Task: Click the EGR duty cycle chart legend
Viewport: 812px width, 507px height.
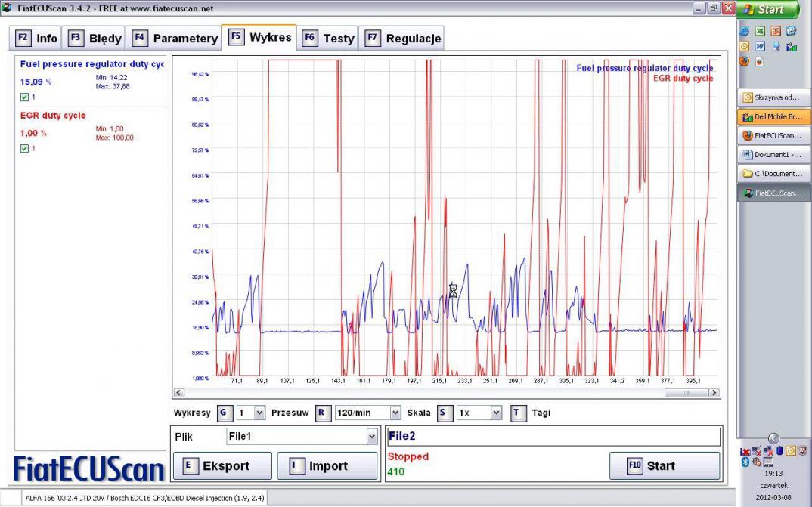Action: [683, 78]
